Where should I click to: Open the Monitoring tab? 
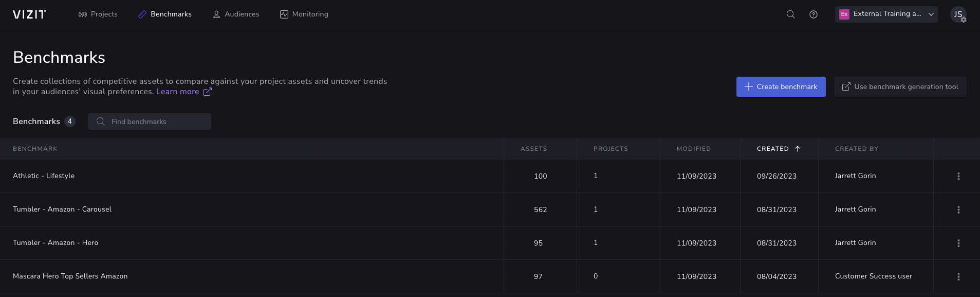pos(304,14)
